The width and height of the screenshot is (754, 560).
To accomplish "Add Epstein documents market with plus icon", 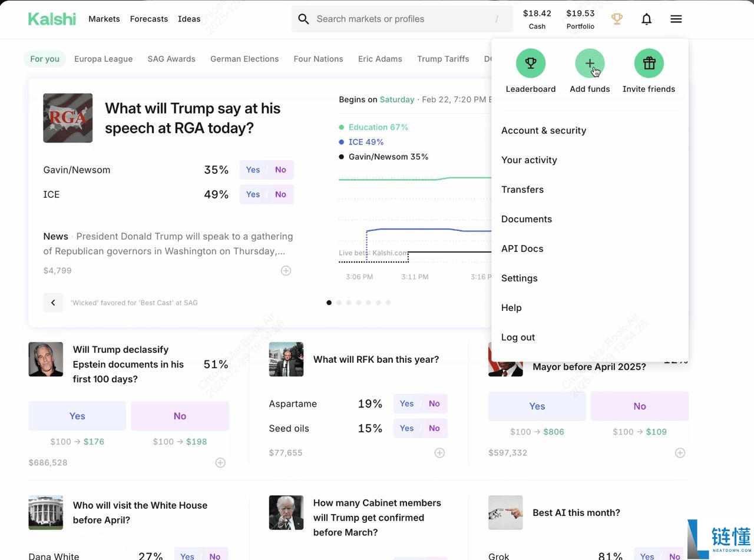I will [220, 463].
